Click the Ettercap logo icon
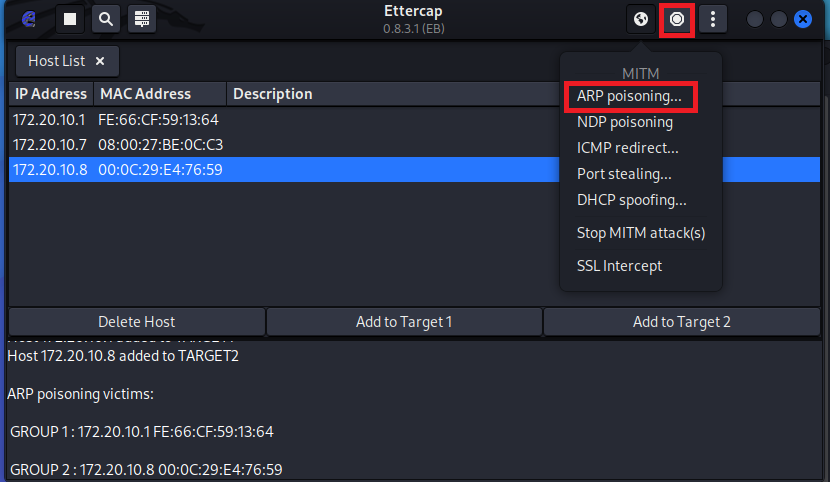 [x=28, y=19]
